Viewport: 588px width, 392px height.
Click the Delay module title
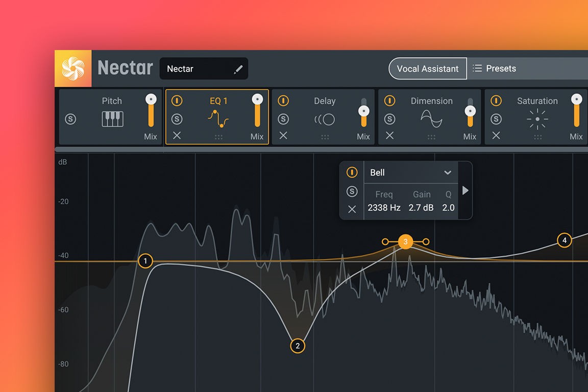coord(325,101)
